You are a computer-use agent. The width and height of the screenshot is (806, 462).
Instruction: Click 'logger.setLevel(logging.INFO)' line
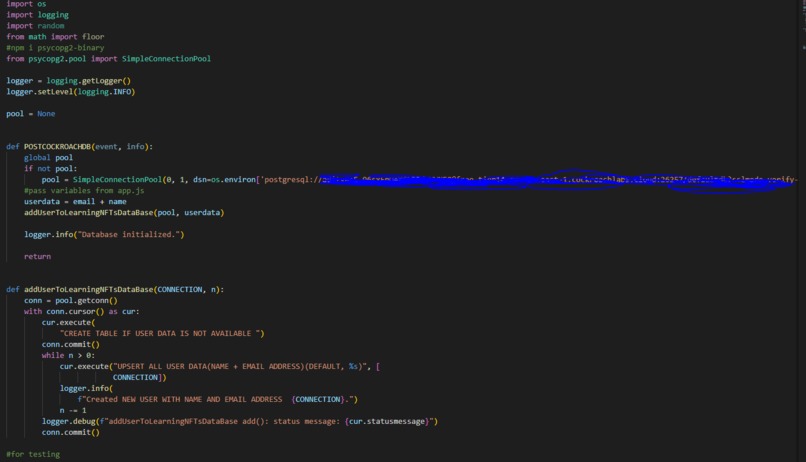(70, 92)
